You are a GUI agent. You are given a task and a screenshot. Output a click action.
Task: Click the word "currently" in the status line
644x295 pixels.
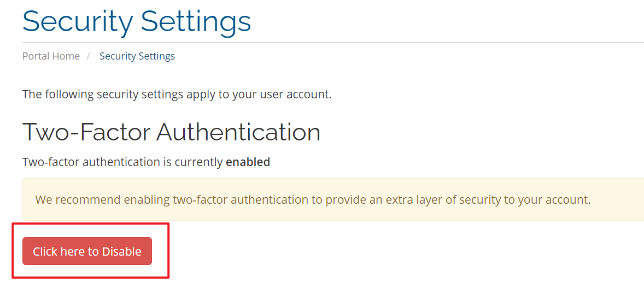coord(198,162)
